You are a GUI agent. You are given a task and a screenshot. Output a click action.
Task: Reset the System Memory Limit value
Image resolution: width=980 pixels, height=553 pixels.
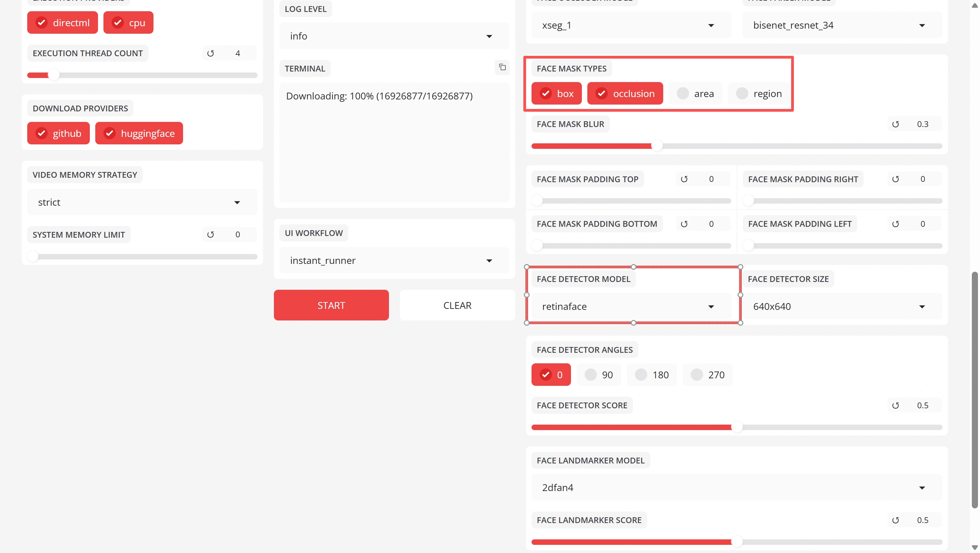(x=210, y=234)
